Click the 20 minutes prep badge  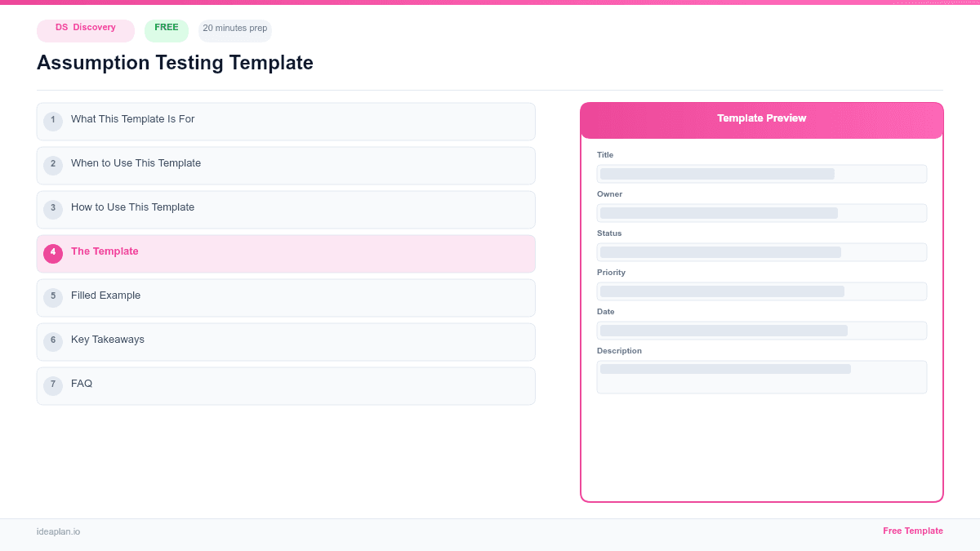pos(234,29)
